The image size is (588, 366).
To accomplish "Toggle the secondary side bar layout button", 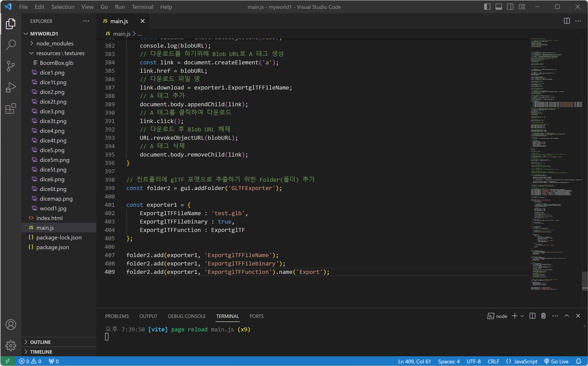I will coord(510,7).
